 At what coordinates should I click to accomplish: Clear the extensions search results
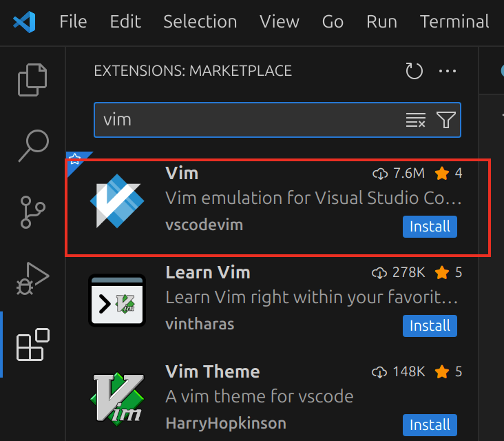coord(416,120)
